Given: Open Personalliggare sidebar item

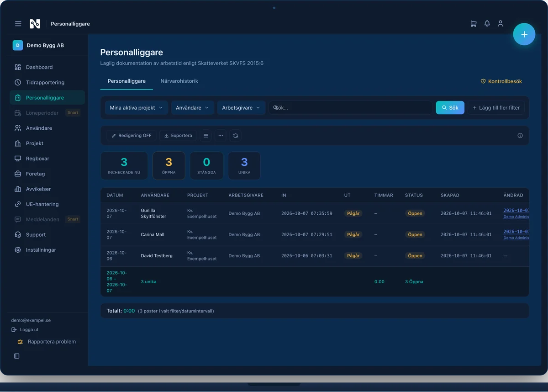Looking at the screenshot, I should point(47,98).
